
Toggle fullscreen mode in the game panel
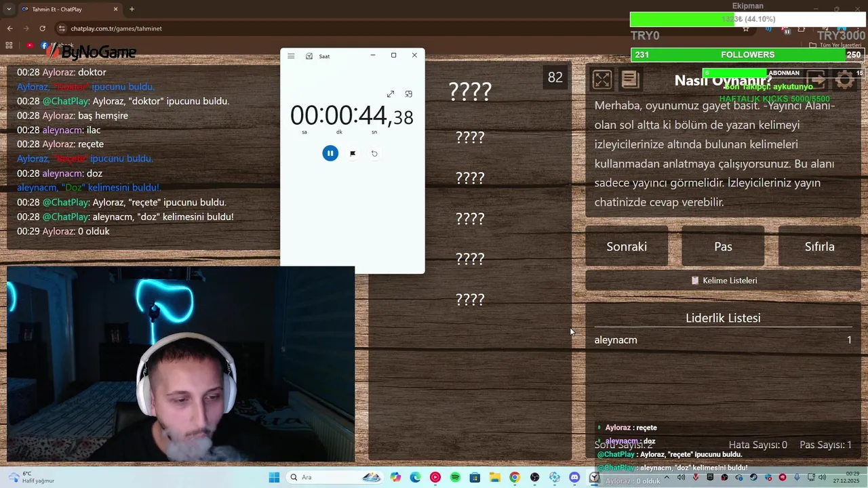pos(601,80)
